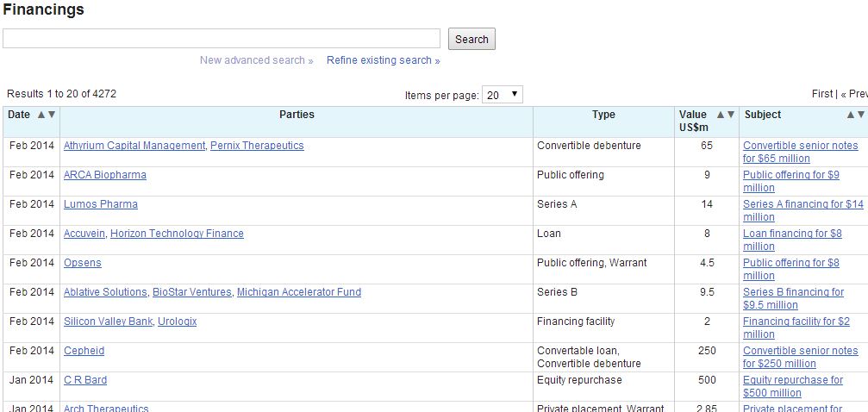The image size is (868, 412).
Task: Select value 4.5 in Opsens row
Action: pos(707,263)
